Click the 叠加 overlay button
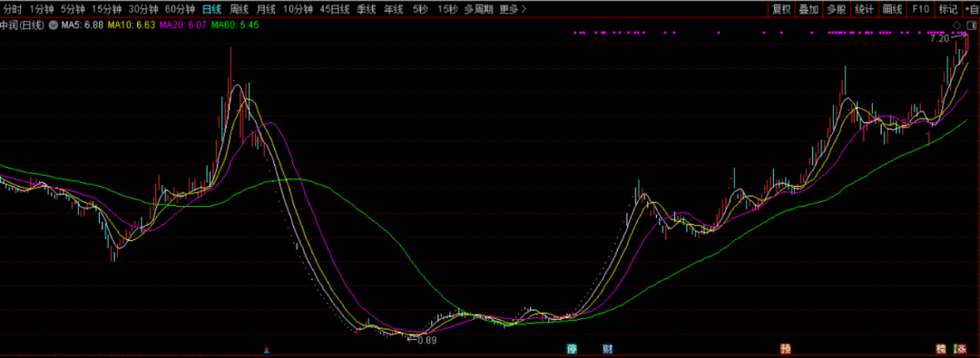 [x=808, y=9]
